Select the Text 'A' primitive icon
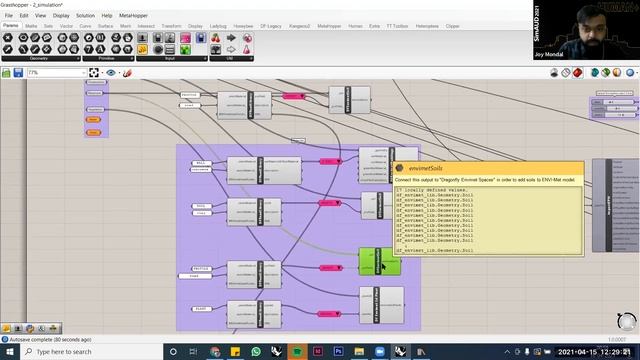Viewport: 640px width, 360px height. pos(100,49)
